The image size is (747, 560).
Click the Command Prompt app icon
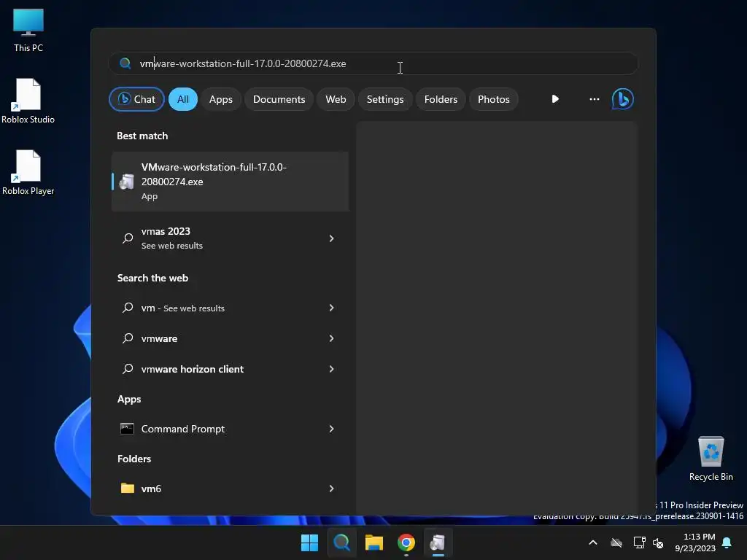(127, 429)
